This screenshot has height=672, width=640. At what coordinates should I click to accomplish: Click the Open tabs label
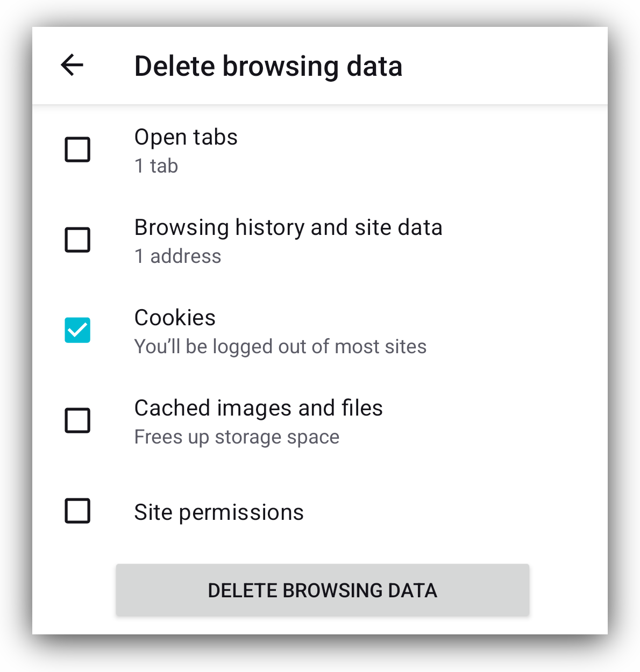(x=186, y=138)
